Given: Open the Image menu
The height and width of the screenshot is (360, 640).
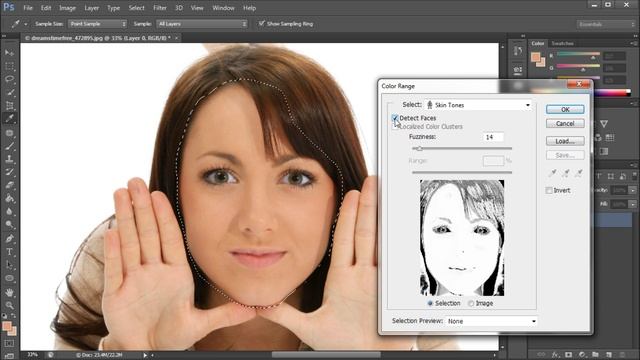Looking at the screenshot, I should pyautogui.click(x=67, y=8).
